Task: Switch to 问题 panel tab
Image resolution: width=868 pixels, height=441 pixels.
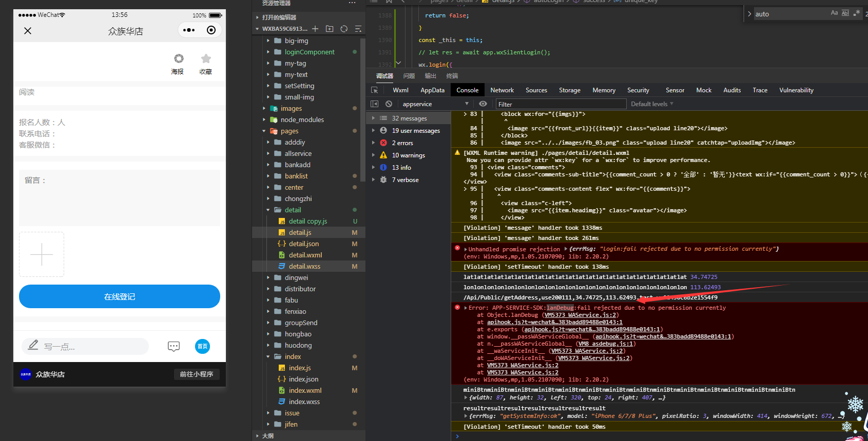Action: 409,76
